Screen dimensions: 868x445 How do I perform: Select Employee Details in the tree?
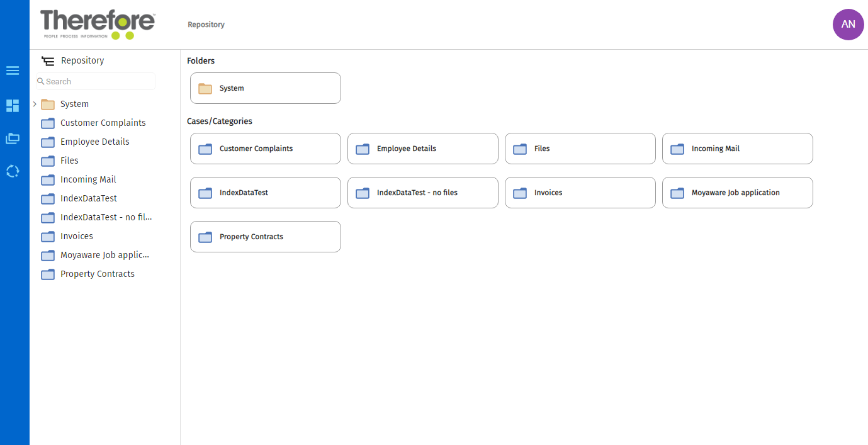94,142
